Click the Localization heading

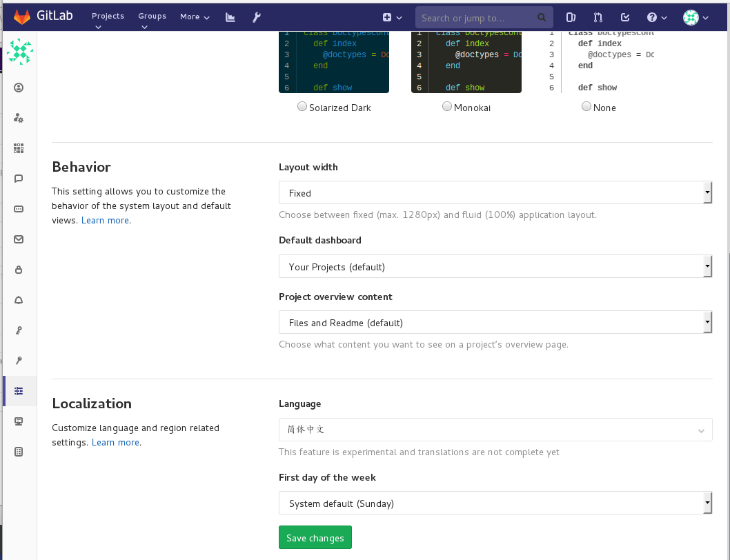[92, 403]
